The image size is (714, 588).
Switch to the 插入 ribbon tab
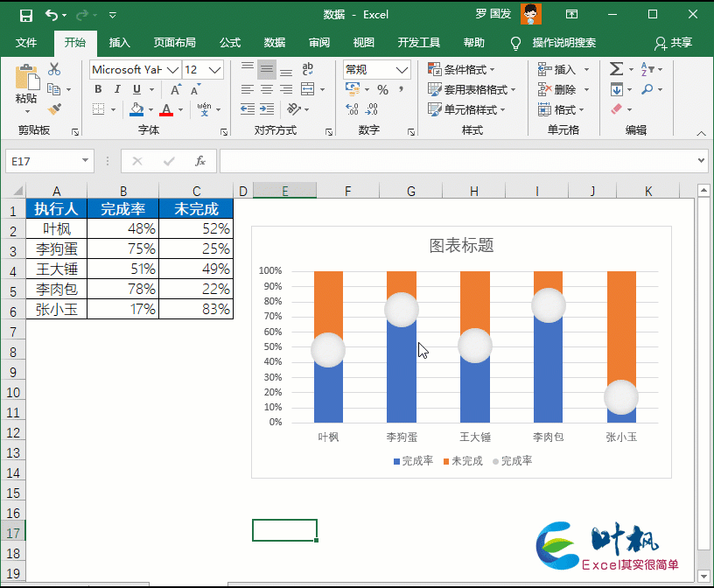tap(119, 41)
